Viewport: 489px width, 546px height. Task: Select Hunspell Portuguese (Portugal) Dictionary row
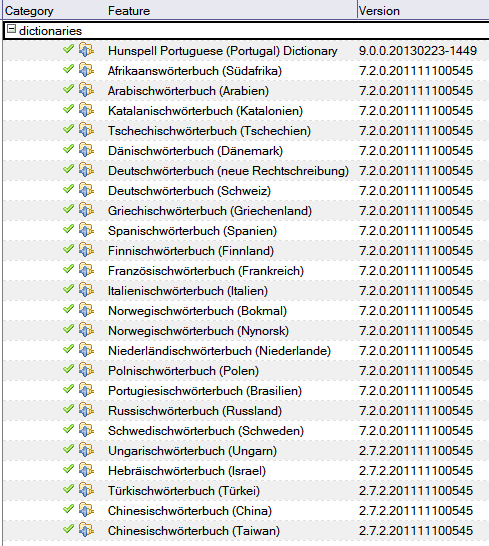click(246, 51)
